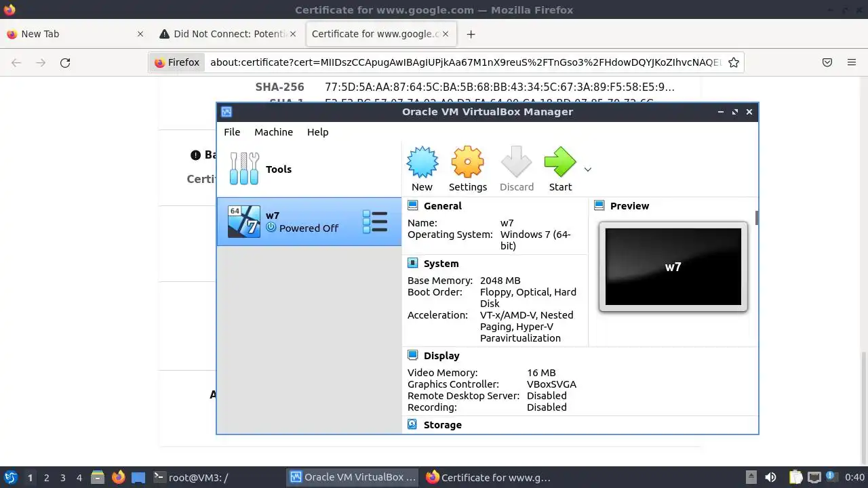Screen dimensions: 868x488
Task: Close the New Tab Firefox tab
Action: [140, 34]
